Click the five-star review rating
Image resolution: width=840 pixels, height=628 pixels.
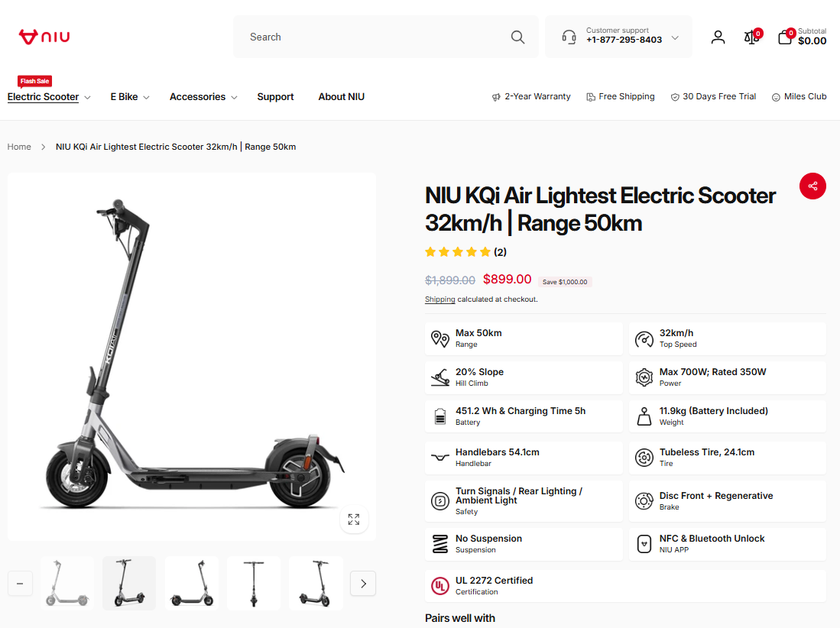pyautogui.click(x=458, y=252)
